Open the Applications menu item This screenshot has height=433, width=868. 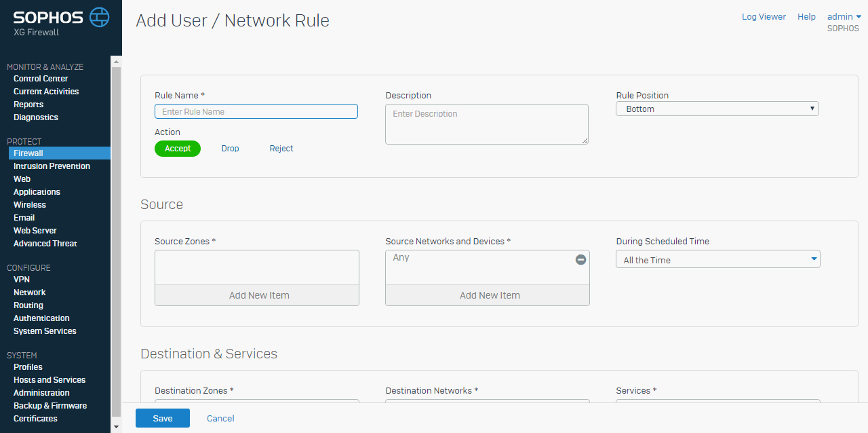coord(37,192)
